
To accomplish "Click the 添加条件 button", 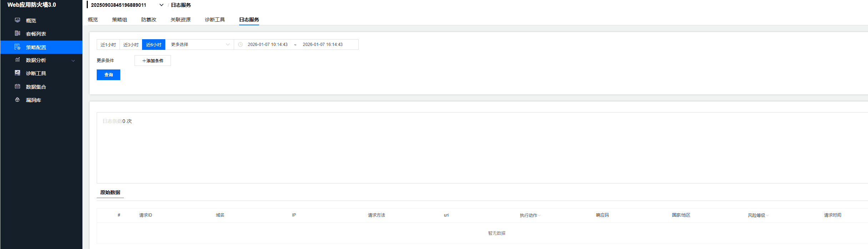I will pos(153,61).
